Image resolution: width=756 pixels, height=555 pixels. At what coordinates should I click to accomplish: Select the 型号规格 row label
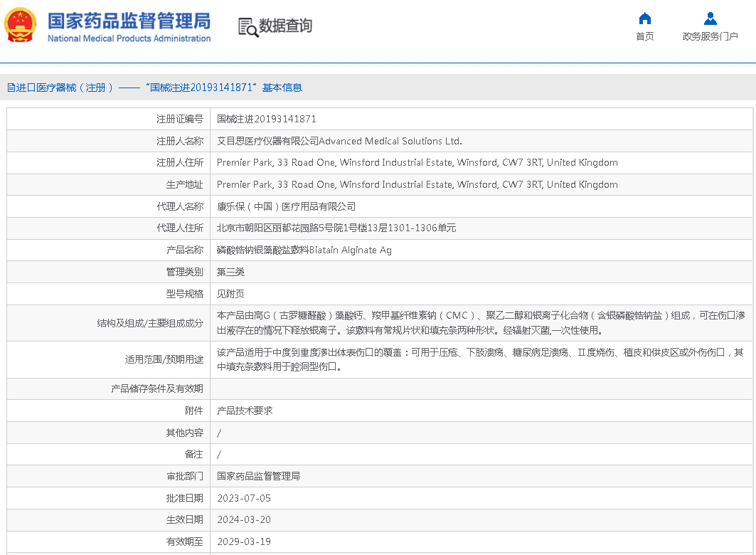[185, 294]
